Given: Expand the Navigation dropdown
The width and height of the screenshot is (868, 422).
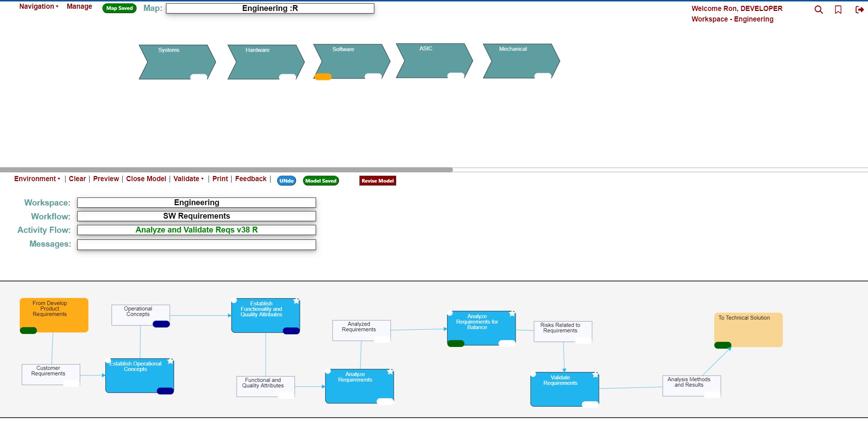Looking at the screenshot, I should tap(38, 6).
